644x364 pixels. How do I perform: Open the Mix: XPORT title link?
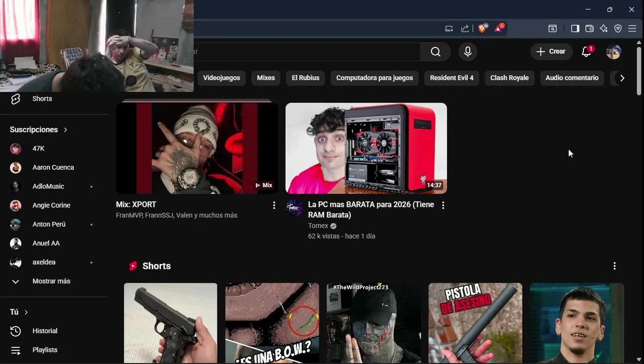coord(136,205)
